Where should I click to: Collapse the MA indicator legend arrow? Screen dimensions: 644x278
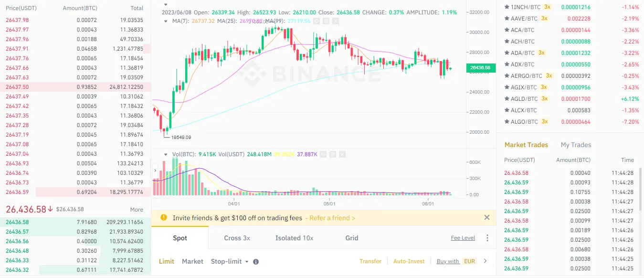coord(165,21)
